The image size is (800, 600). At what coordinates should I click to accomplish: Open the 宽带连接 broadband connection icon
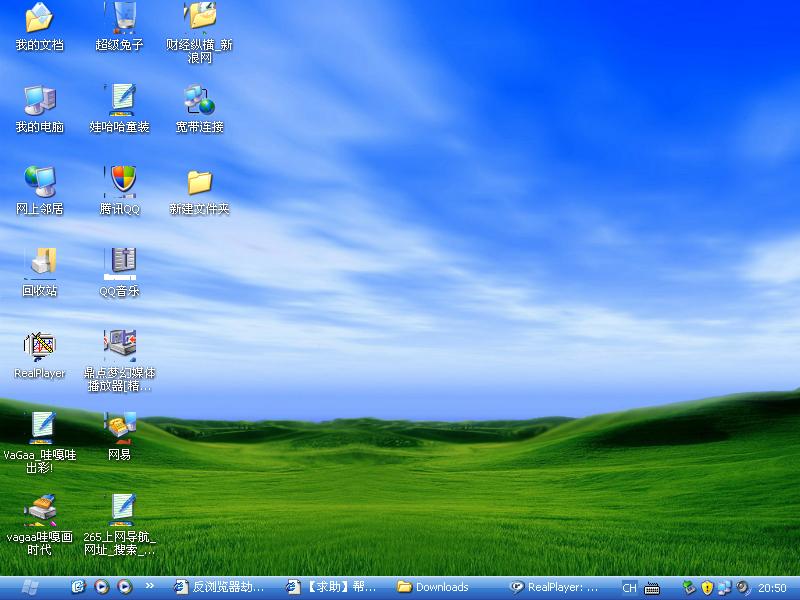pyautogui.click(x=200, y=100)
